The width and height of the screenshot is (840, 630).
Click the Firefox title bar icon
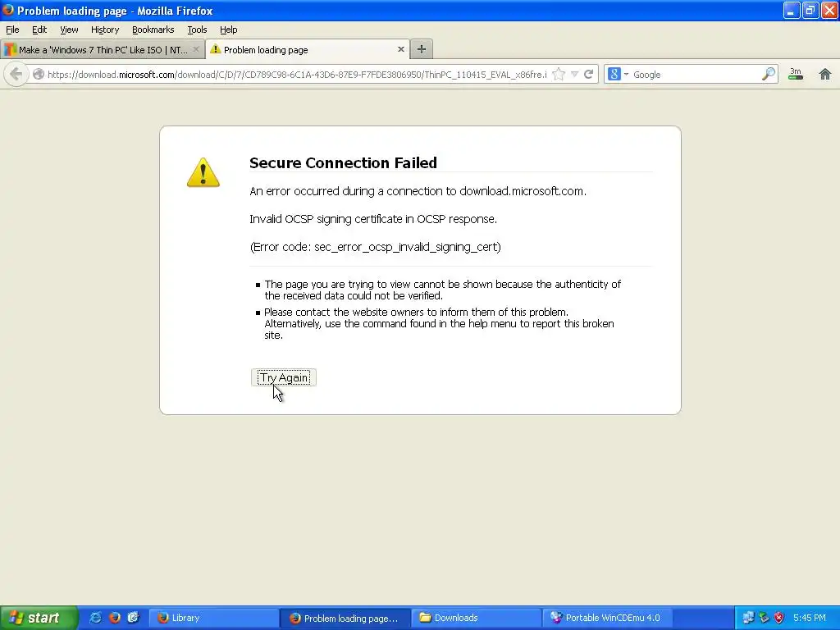point(8,10)
